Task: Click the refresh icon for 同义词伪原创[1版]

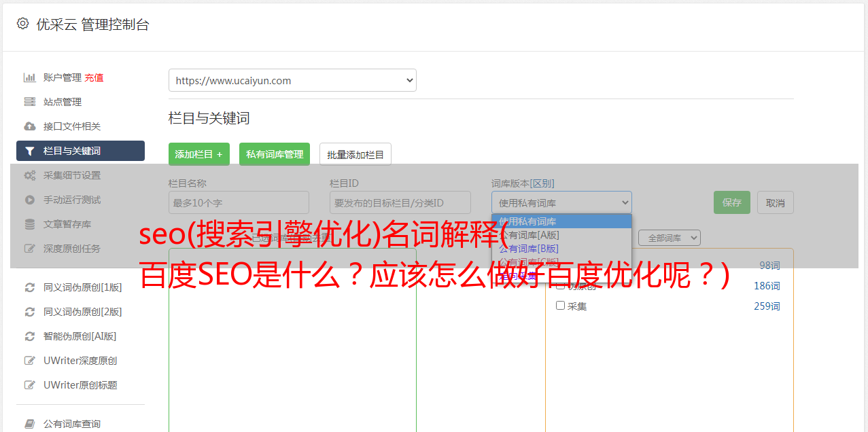Action: [x=29, y=287]
